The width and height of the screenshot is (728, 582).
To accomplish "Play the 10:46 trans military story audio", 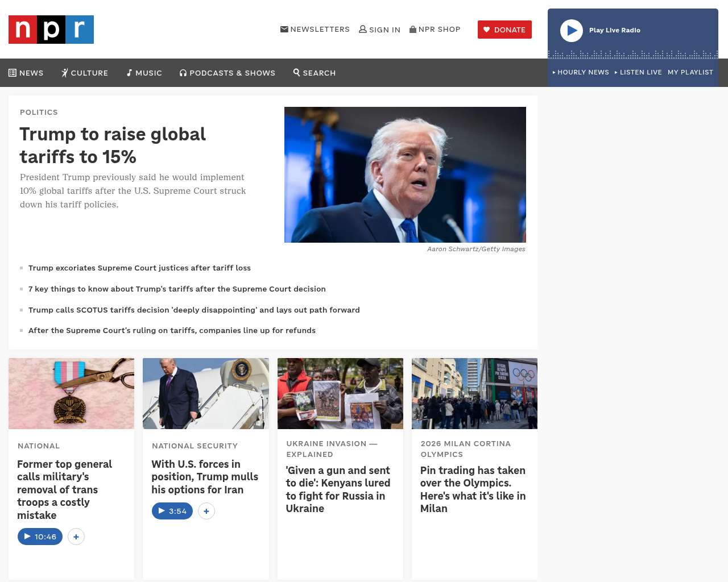I will (x=40, y=537).
